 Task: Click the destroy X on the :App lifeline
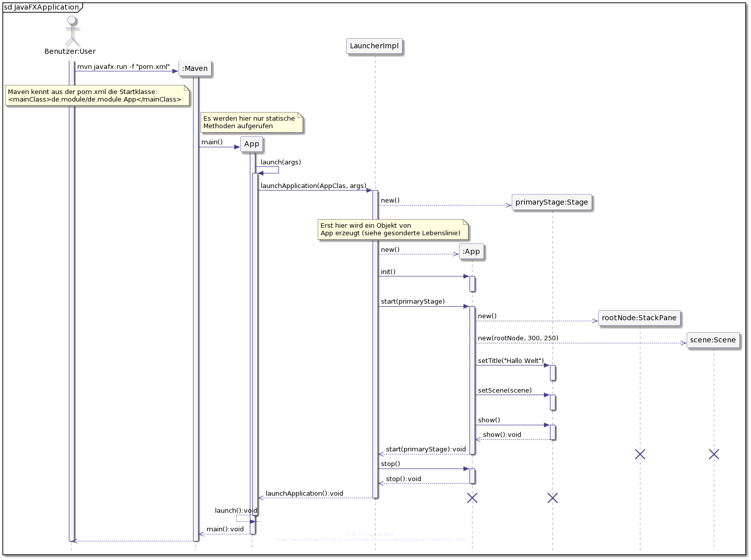(x=472, y=498)
